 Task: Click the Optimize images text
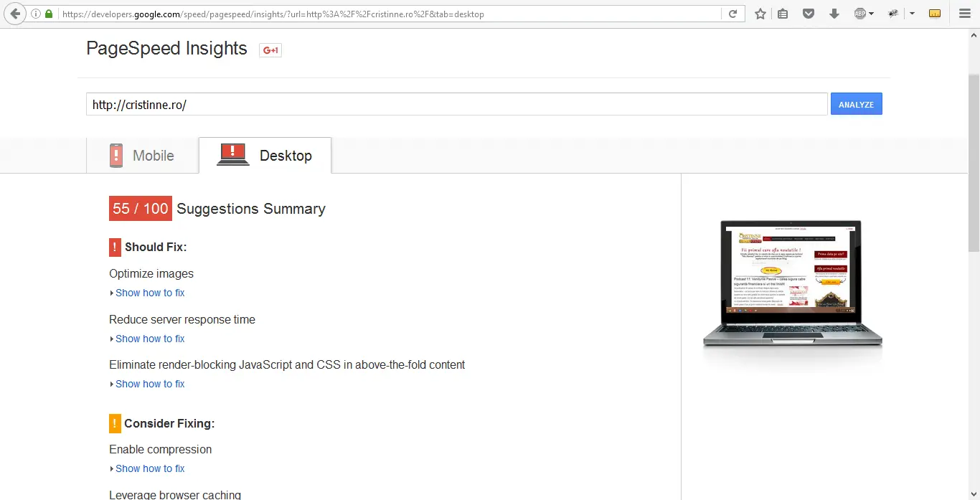[x=151, y=273]
